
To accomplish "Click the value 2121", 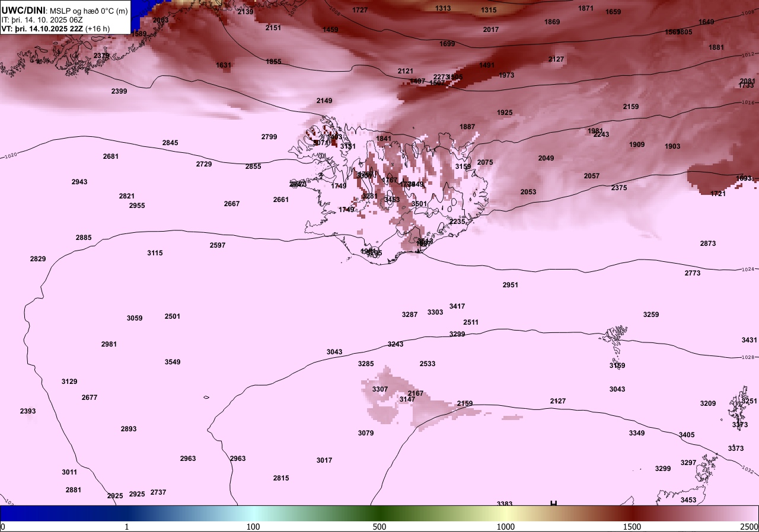I will (406, 71).
